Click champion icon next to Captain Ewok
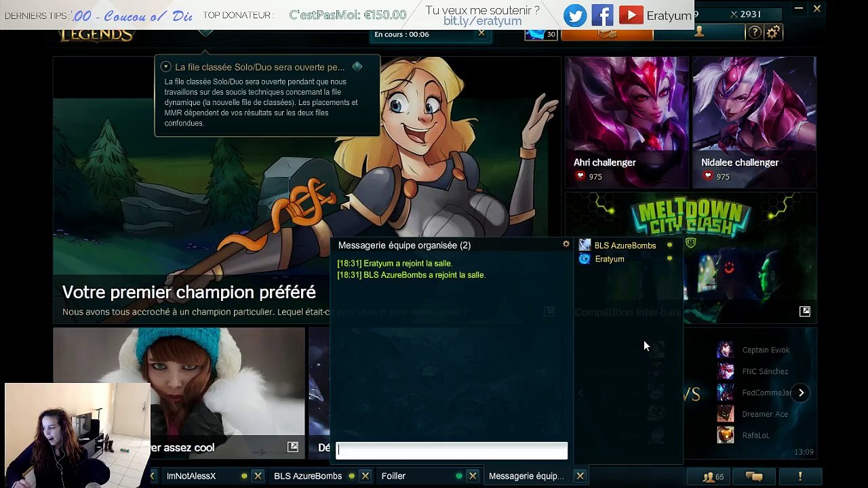This screenshot has height=488, width=868. (725, 350)
